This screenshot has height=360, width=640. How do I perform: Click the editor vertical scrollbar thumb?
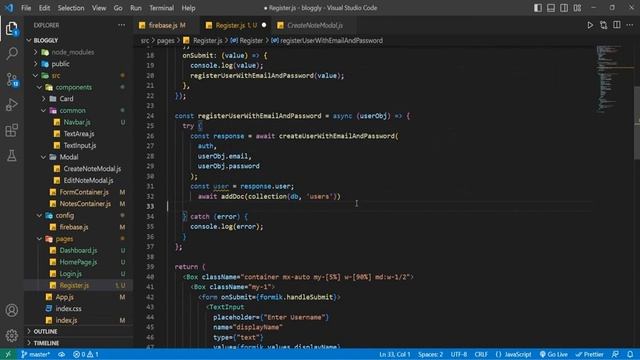tap(637, 122)
